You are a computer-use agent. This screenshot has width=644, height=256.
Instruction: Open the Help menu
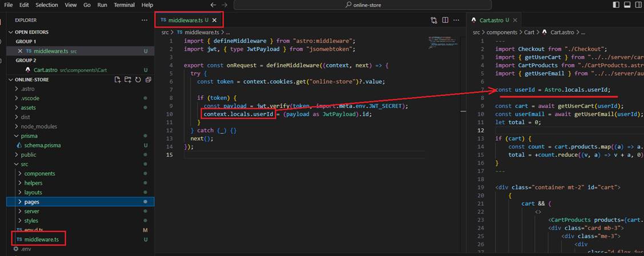[x=147, y=5]
